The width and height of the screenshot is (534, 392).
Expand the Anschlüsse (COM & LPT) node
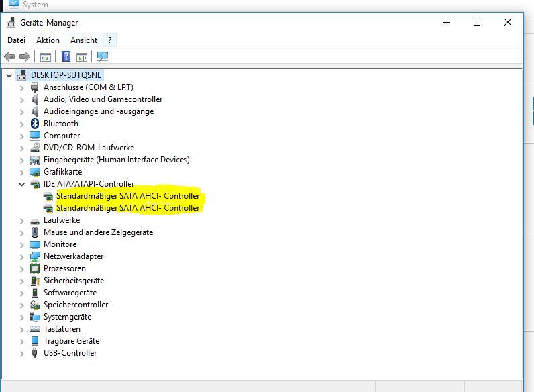click(x=21, y=88)
